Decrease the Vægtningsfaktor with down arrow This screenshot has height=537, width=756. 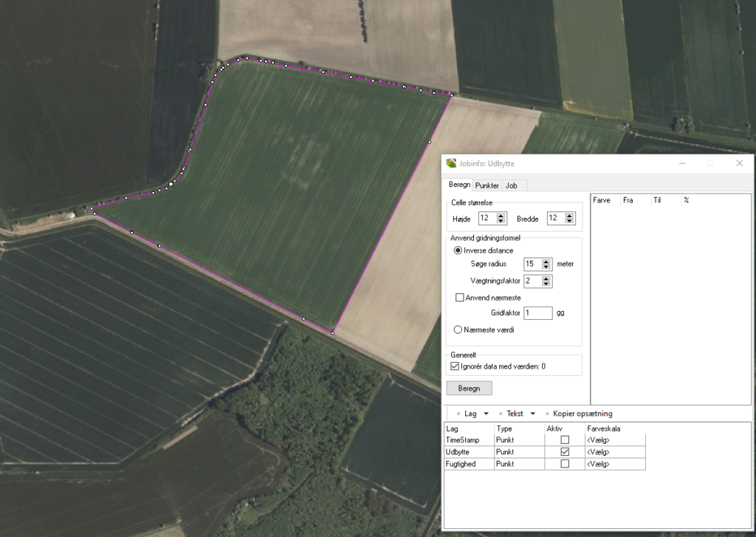pos(546,284)
